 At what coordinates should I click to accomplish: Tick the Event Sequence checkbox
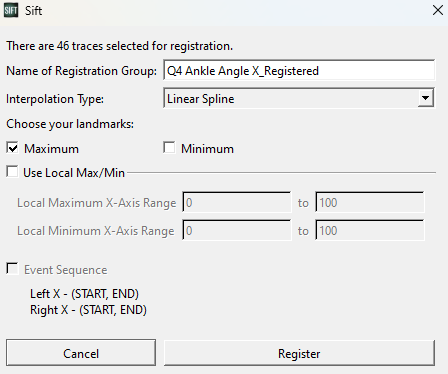tap(12, 269)
